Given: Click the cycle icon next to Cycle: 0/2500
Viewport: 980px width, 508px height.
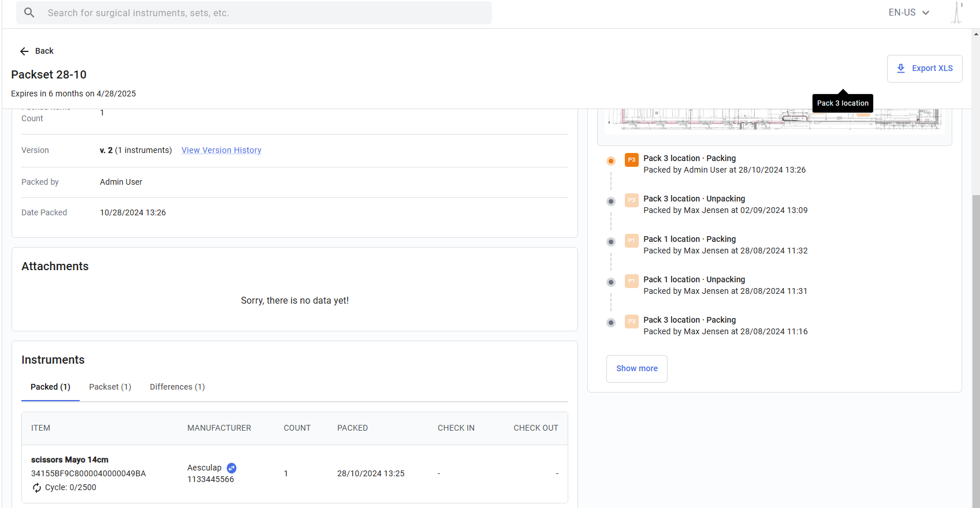Looking at the screenshot, I should click(x=37, y=488).
